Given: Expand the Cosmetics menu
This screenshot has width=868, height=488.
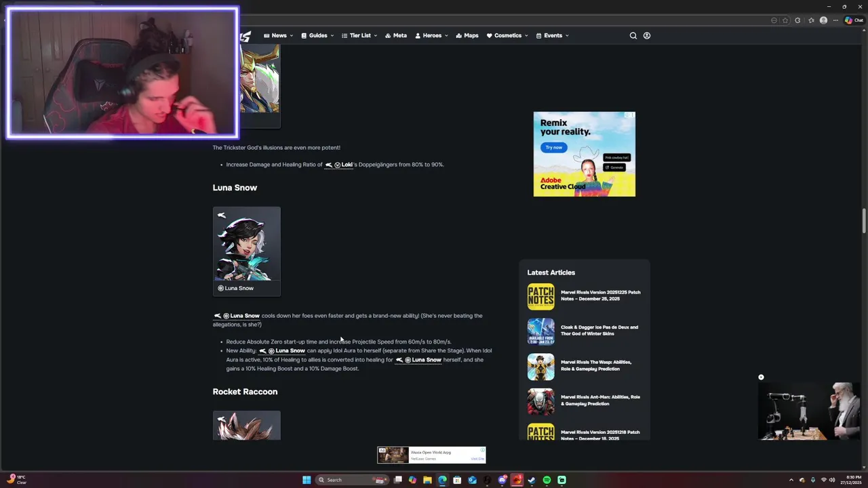Looking at the screenshot, I should click(507, 35).
